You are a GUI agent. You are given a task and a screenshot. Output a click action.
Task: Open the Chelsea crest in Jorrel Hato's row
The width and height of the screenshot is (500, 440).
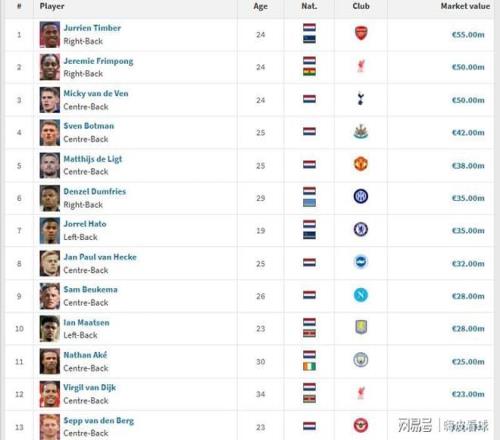[x=361, y=229]
